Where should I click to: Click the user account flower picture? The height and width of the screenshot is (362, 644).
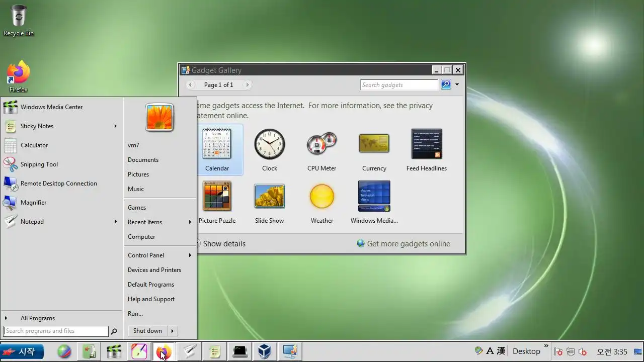[x=159, y=117]
